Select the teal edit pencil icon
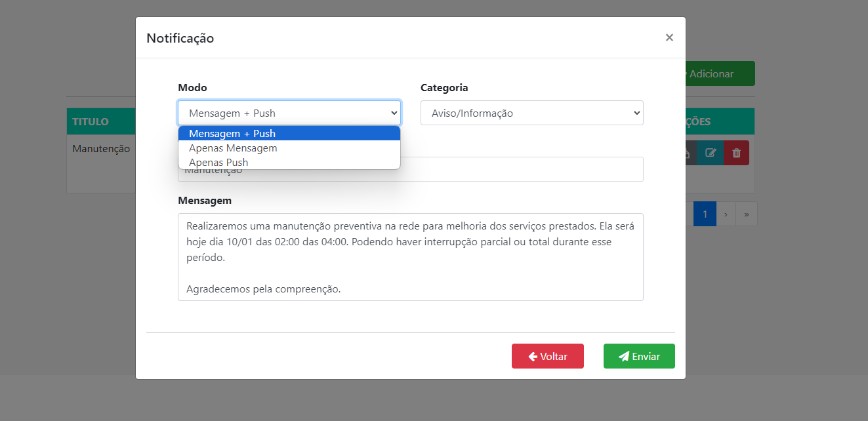The width and height of the screenshot is (868, 421). pyautogui.click(x=709, y=152)
